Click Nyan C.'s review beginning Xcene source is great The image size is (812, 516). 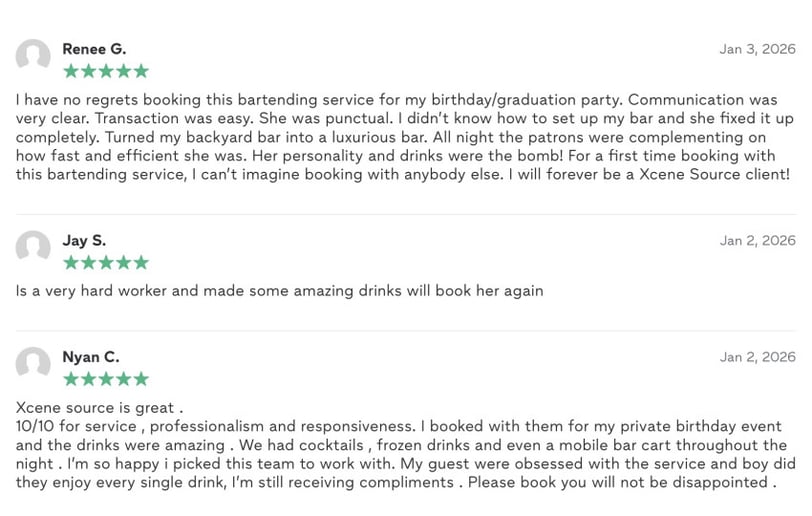coord(405,445)
